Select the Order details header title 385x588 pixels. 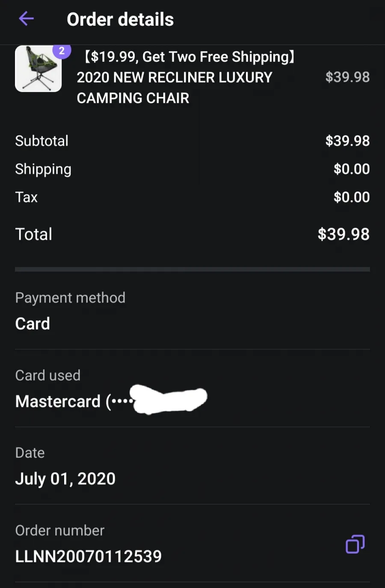(x=120, y=19)
